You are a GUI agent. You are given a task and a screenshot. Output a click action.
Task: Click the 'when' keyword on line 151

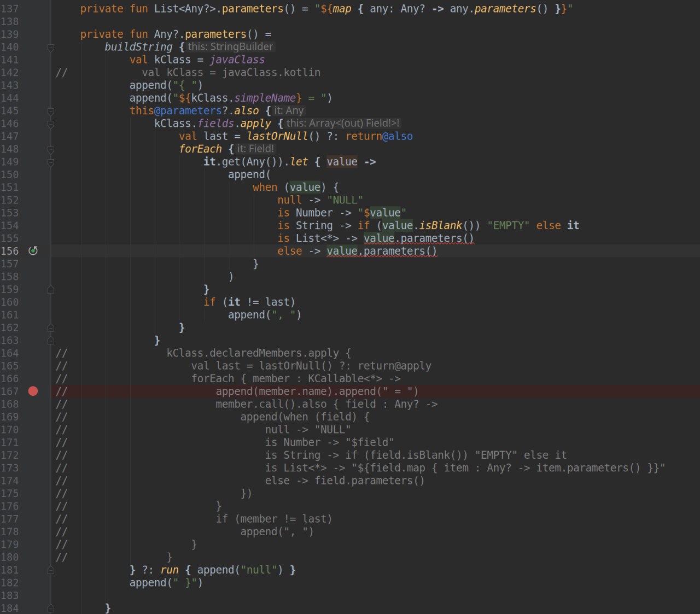pos(265,187)
